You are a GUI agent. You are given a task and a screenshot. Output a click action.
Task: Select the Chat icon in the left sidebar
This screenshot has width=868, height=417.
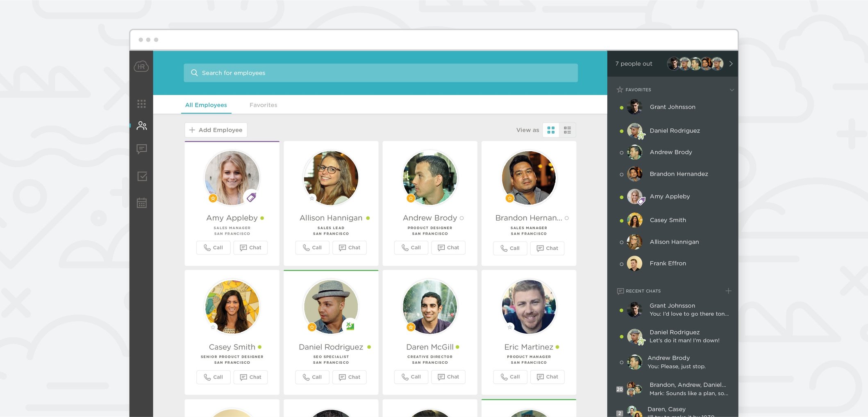[x=142, y=149]
